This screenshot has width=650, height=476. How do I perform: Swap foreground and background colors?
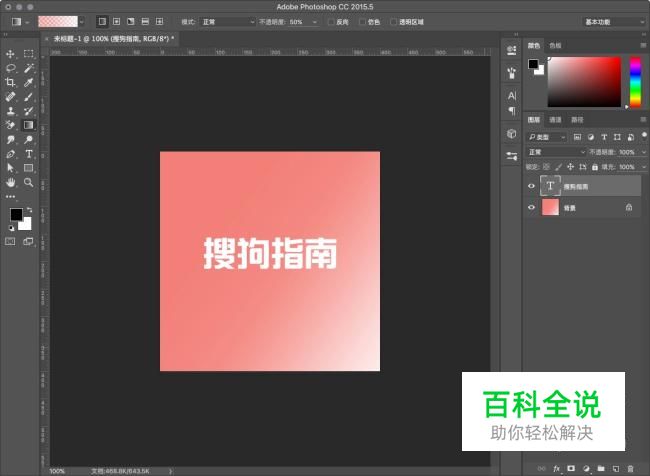click(x=29, y=210)
